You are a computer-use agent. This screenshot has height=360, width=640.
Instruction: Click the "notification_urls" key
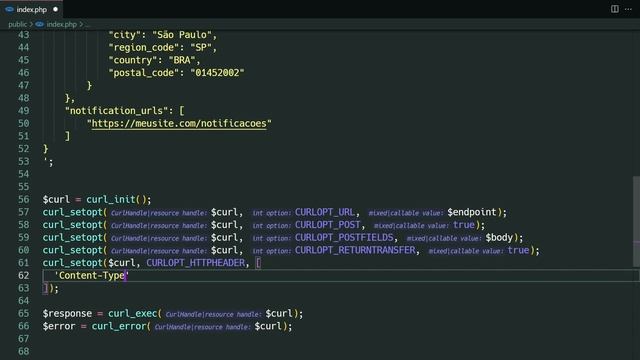tap(116, 111)
